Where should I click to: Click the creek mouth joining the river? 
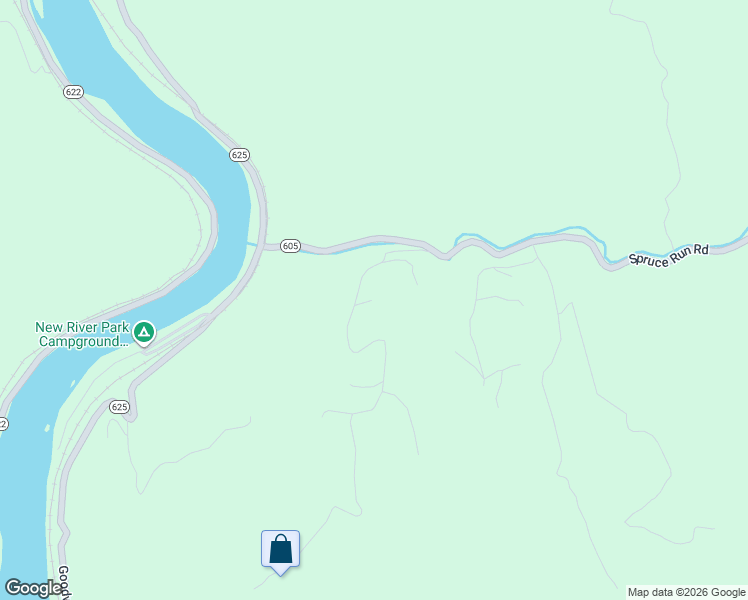250,244
